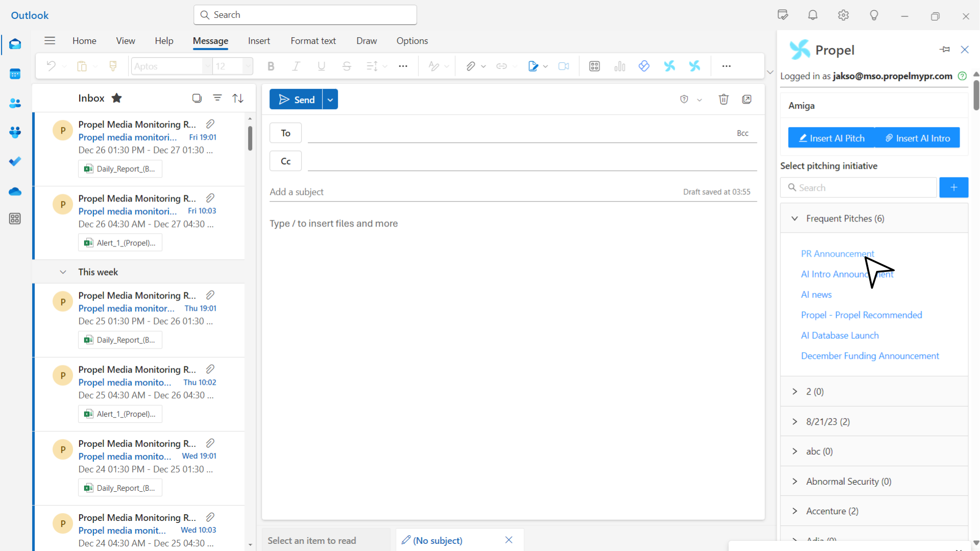Click the Format Painter icon
The width and height of the screenshot is (980, 551).
113,66
